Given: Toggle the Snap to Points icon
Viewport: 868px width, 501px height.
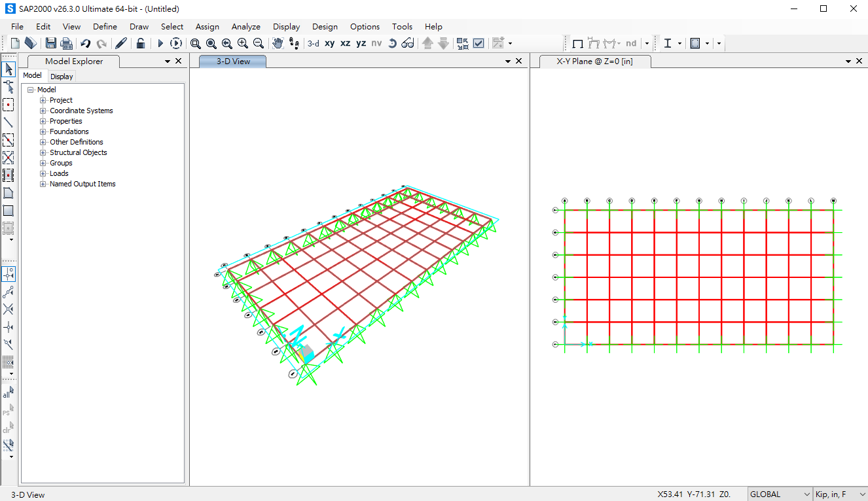Looking at the screenshot, I should (x=9, y=273).
